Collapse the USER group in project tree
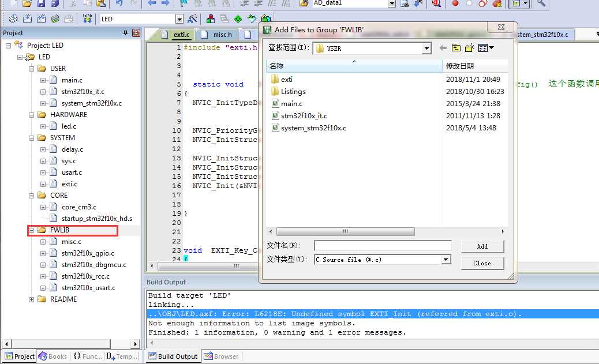The height and width of the screenshot is (364, 599). click(31, 69)
